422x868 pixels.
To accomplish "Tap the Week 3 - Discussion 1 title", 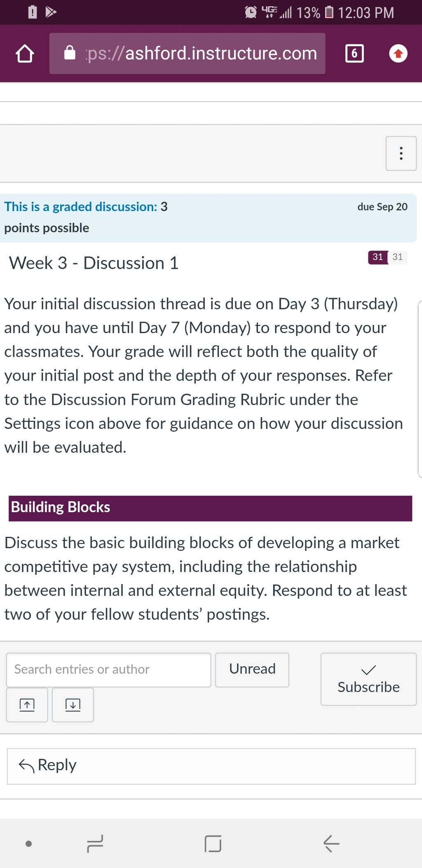I will (x=94, y=263).
